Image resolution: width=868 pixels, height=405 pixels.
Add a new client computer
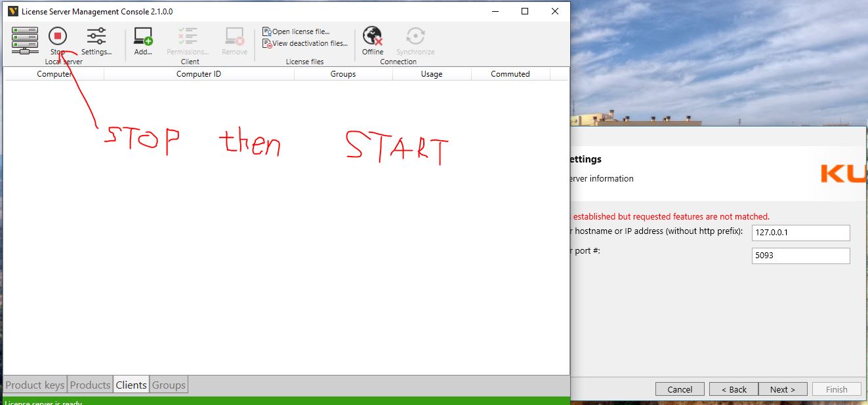(x=143, y=41)
